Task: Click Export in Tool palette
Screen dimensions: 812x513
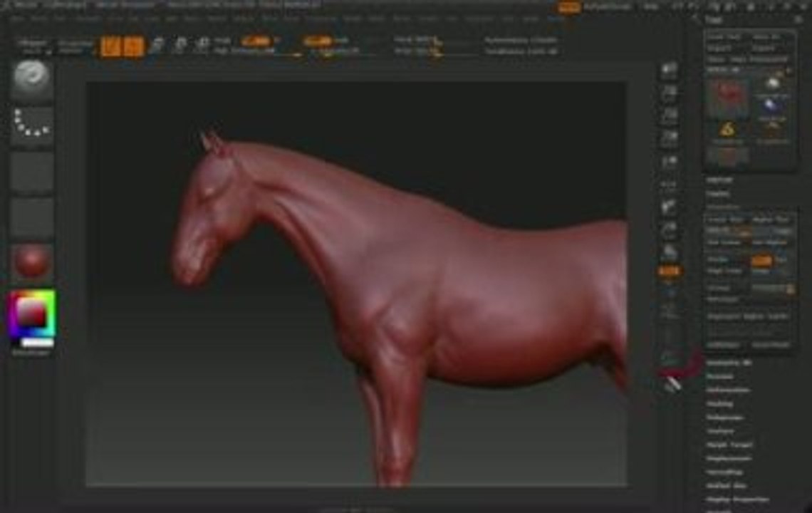Action: 764,48
